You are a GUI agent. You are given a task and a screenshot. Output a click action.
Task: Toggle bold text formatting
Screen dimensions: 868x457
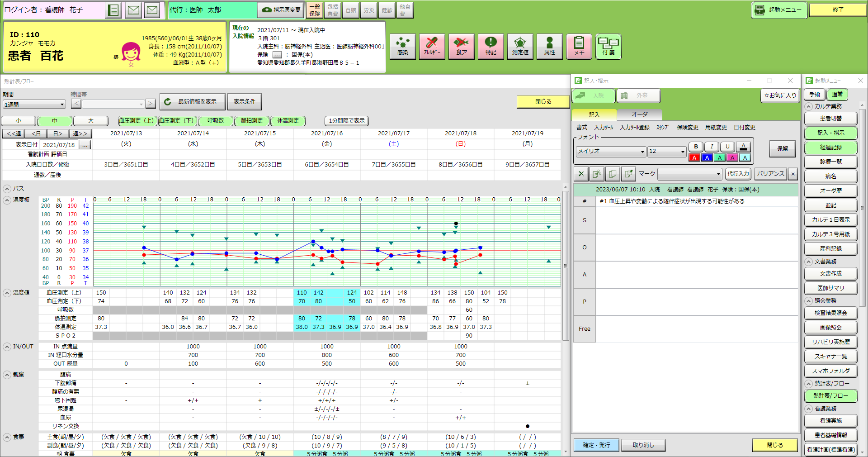coord(696,147)
